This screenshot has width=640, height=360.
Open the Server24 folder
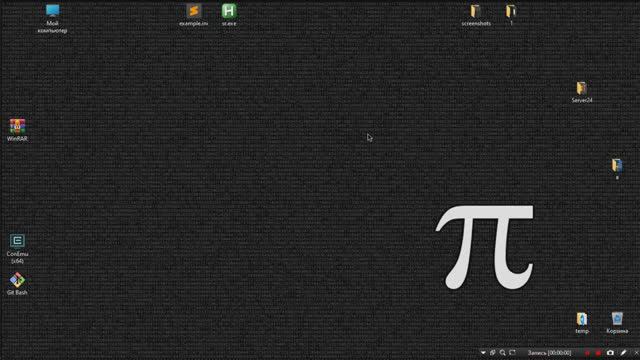click(x=582, y=92)
